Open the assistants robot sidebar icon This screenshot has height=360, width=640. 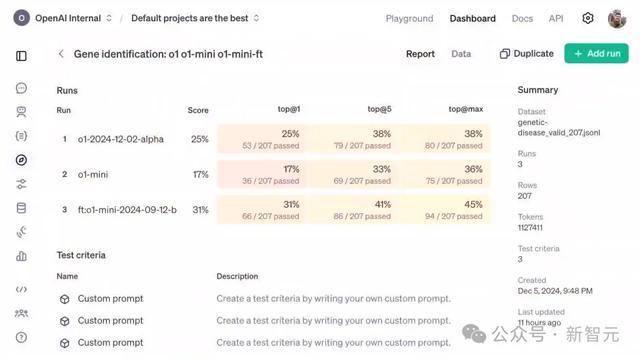click(21, 112)
